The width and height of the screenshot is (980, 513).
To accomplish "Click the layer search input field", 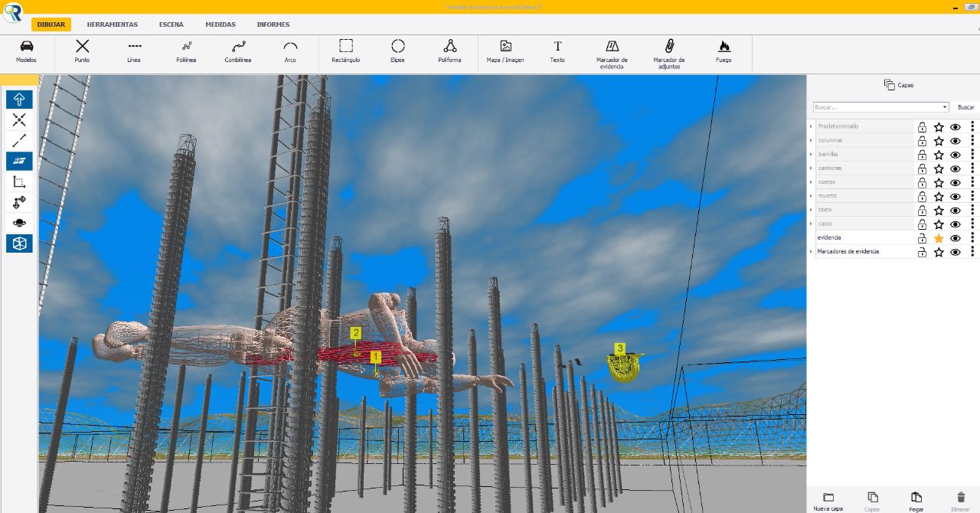I will 877,107.
